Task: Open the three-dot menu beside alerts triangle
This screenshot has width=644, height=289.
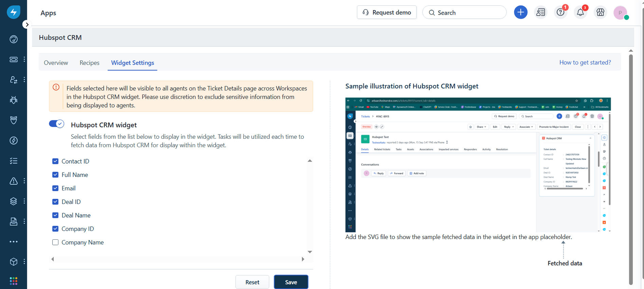Action: click(x=24, y=181)
